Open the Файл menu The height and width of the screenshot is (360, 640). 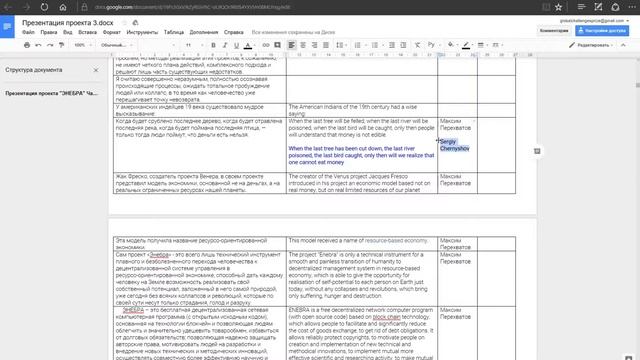(28, 32)
